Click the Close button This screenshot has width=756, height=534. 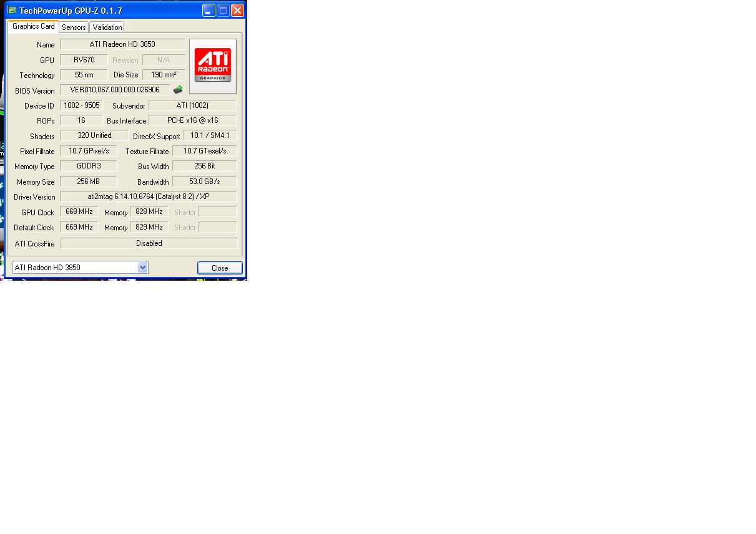[220, 268]
